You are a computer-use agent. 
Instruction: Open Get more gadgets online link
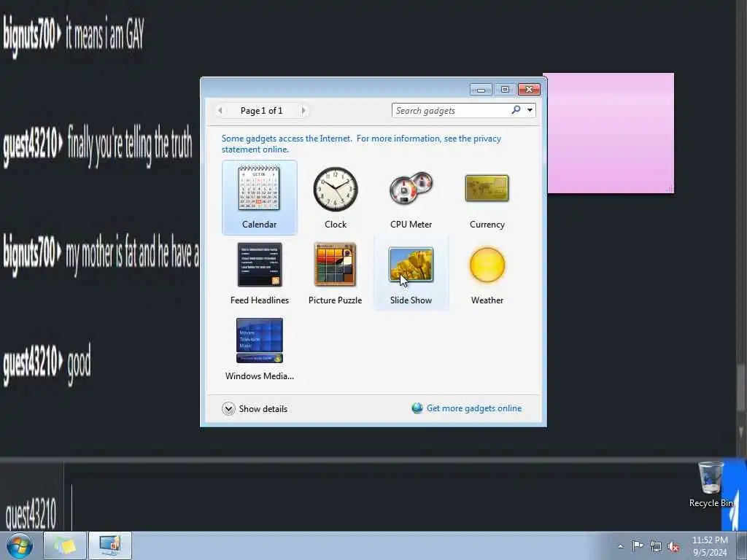[x=474, y=408]
